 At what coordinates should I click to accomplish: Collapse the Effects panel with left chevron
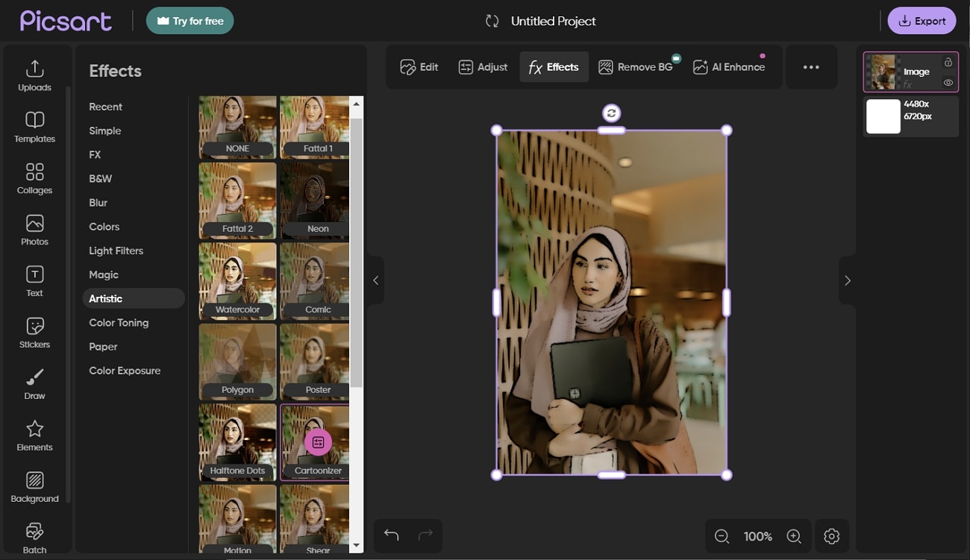(x=375, y=280)
